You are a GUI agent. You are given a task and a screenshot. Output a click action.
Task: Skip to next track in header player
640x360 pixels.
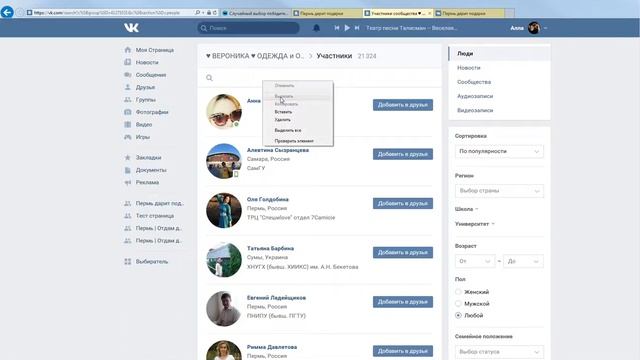pos(357,28)
